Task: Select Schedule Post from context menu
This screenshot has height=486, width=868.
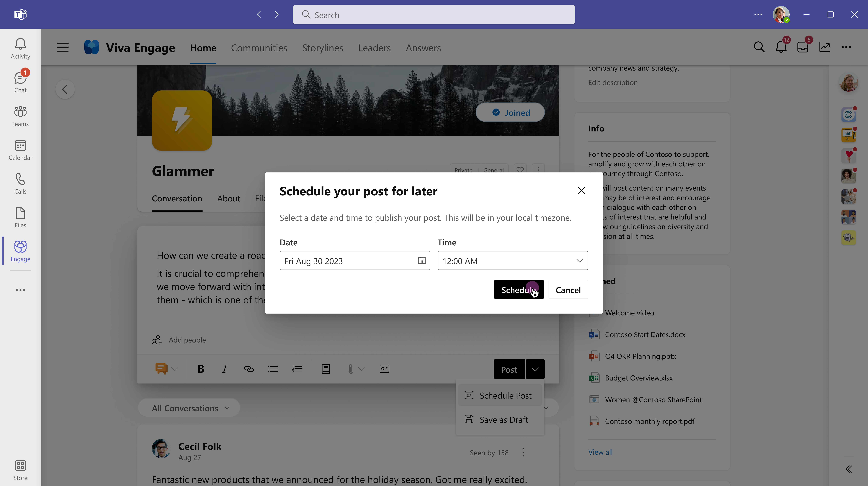Action: [506, 395]
